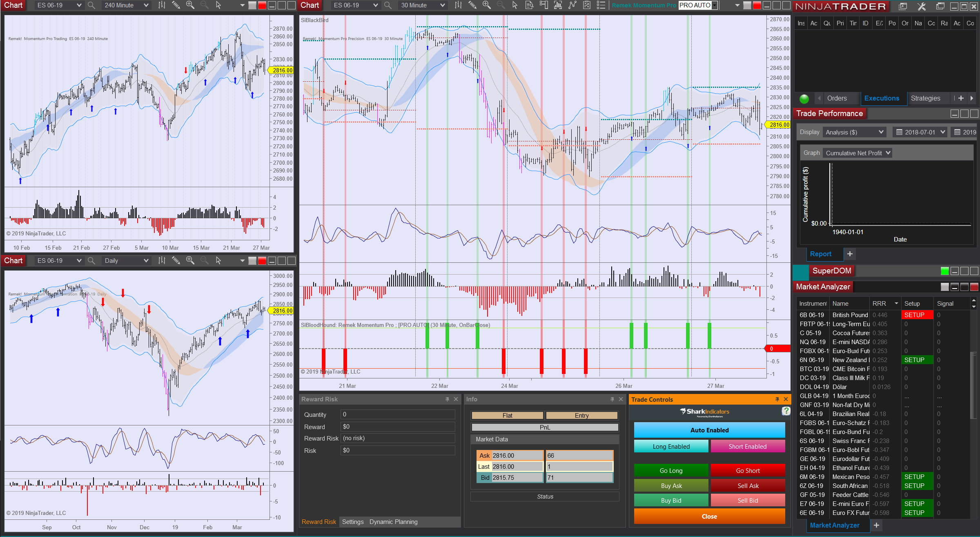Select drawing tools pencil in 240 Minute chart
This screenshot has width=980, height=537.
click(176, 5)
